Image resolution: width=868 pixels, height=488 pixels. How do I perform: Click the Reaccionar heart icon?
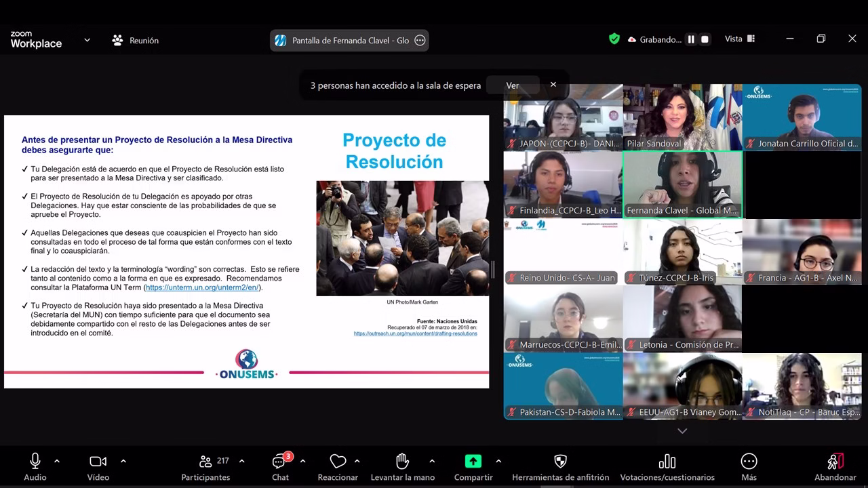(x=338, y=462)
